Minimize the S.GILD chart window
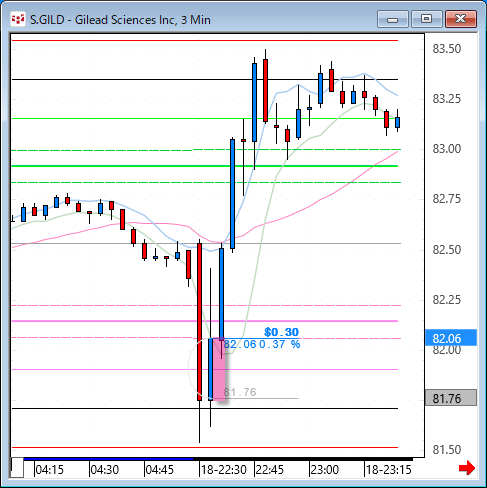This screenshot has width=487, height=488. pyautogui.click(x=393, y=19)
